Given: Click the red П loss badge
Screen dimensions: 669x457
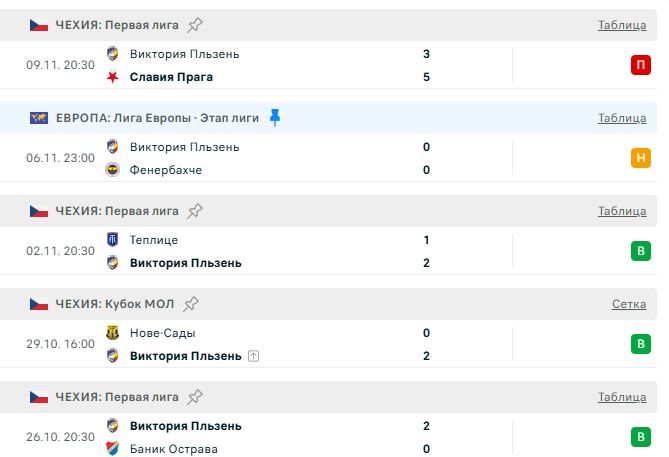Looking at the screenshot, I should (x=640, y=66).
